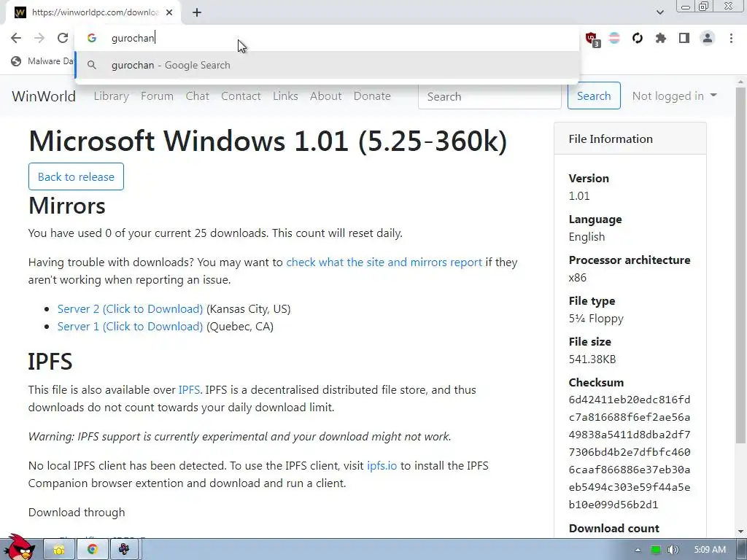Open the About nav link
Image resolution: width=747 pixels, height=560 pixels.
pos(326,96)
